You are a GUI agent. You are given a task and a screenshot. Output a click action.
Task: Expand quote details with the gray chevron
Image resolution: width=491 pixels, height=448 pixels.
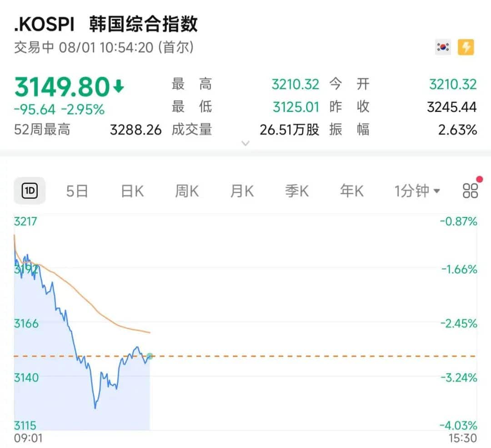click(x=245, y=143)
